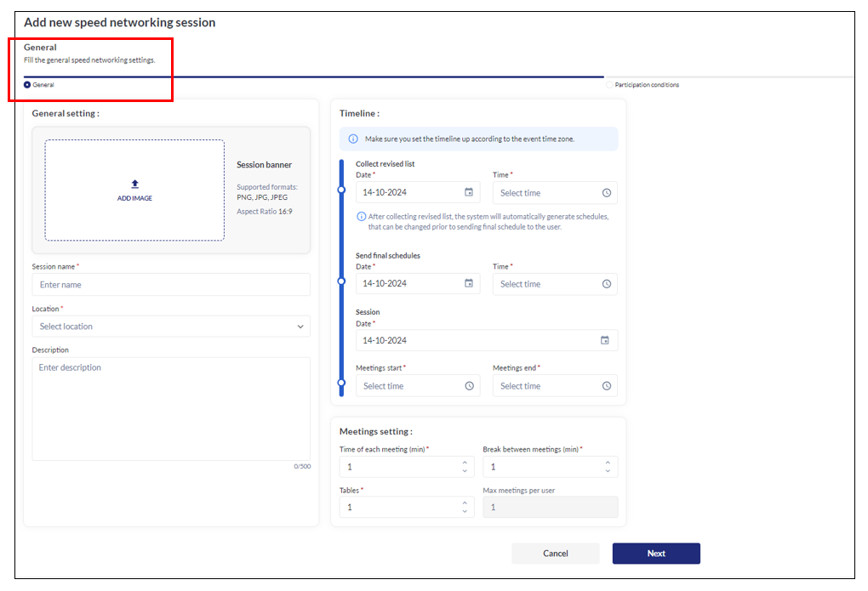Click the info icon in timezone notice
The height and width of the screenshot is (591, 868).
coord(353,139)
